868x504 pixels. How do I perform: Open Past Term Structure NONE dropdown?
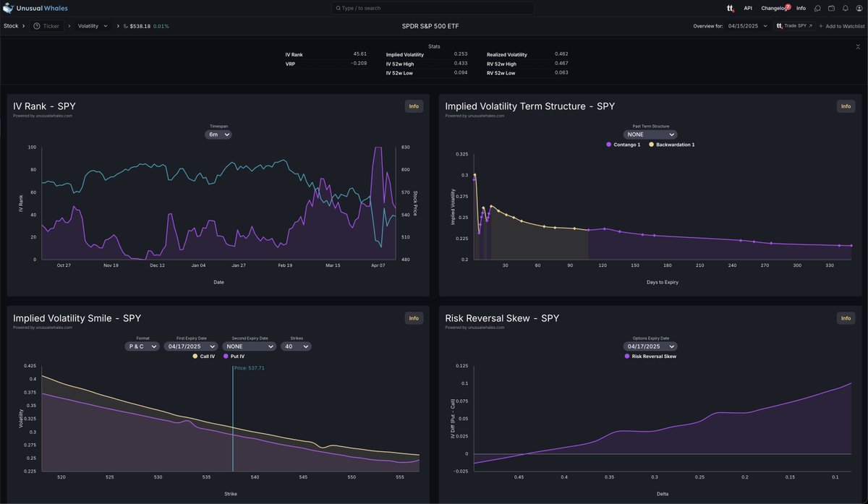coord(650,134)
